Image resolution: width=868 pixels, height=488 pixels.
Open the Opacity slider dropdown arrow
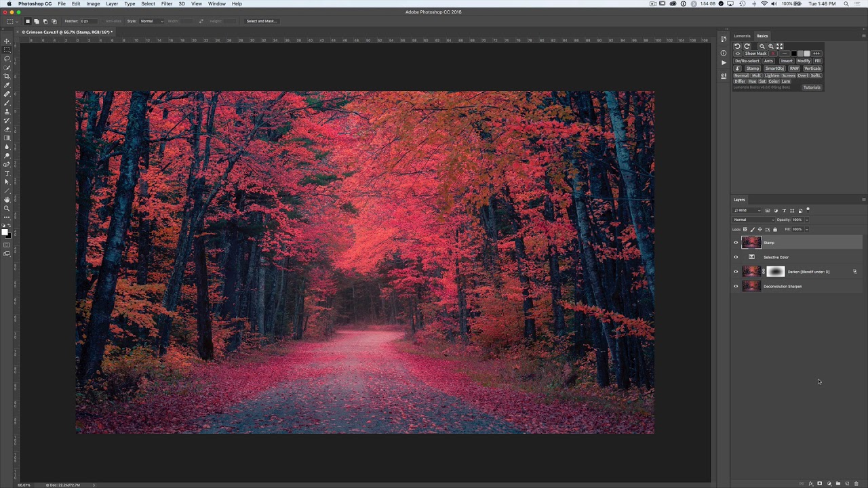point(807,220)
